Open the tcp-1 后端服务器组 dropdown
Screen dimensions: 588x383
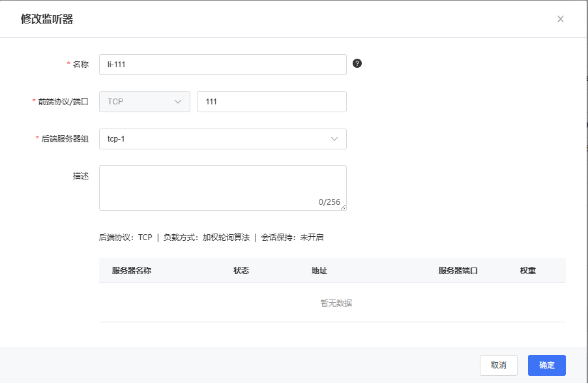[x=222, y=139]
